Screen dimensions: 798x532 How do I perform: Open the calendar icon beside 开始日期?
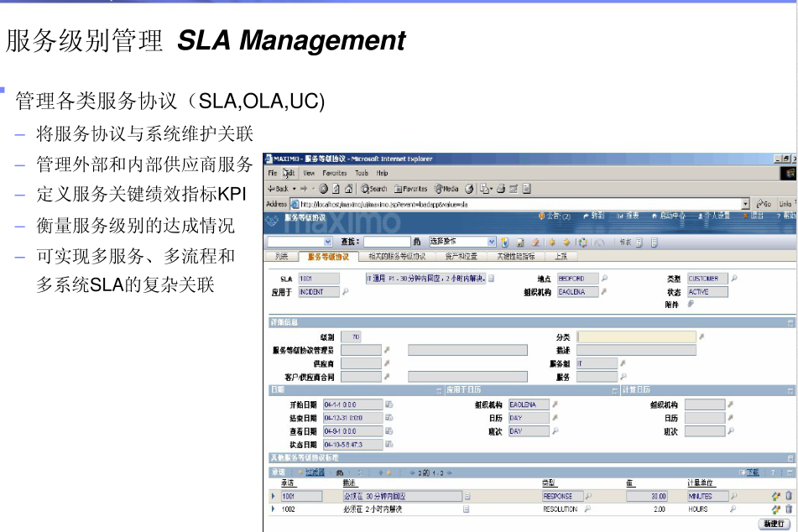(389, 404)
